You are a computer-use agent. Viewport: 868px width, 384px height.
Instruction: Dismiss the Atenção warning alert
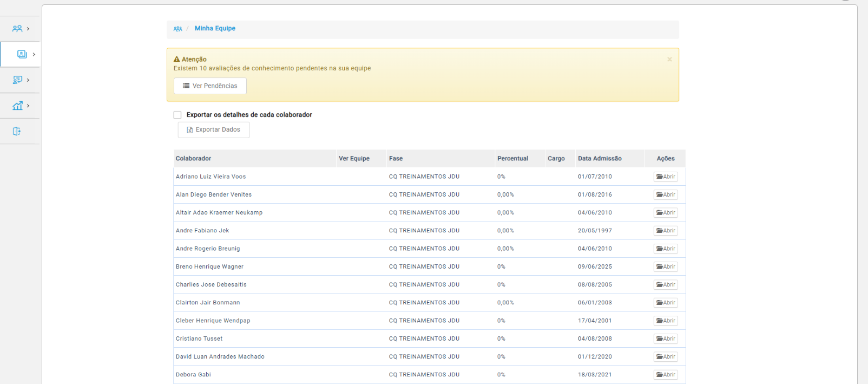[x=669, y=60]
